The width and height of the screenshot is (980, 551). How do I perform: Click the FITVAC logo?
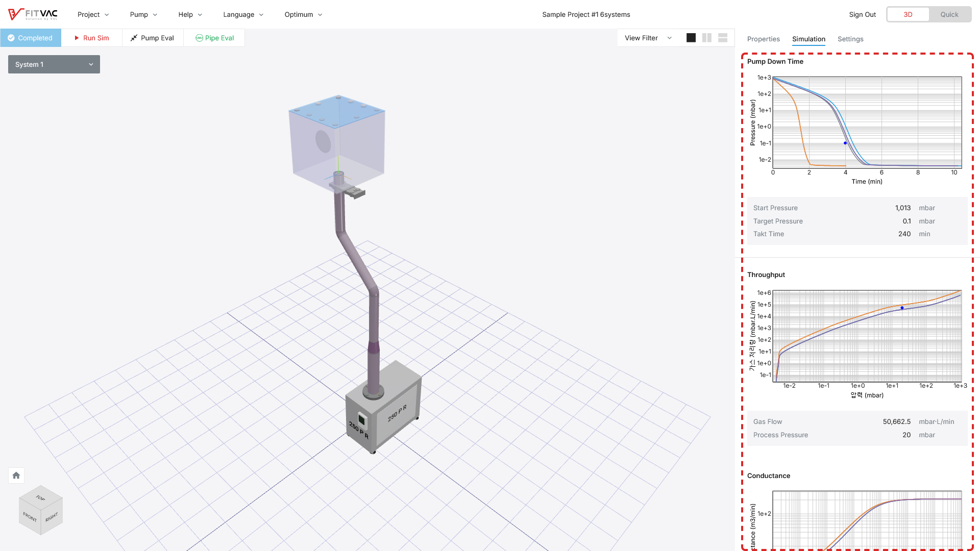pos(33,14)
